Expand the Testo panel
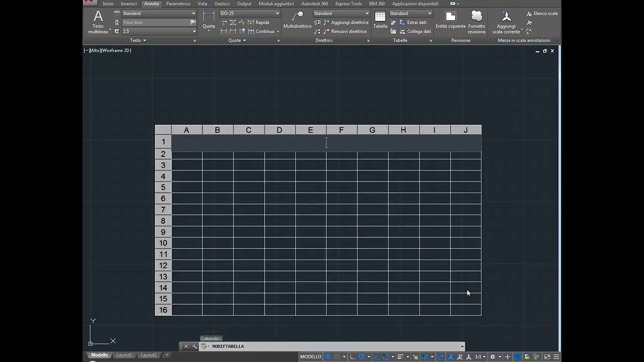Image resolution: width=644 pixels, height=362 pixels. click(x=138, y=40)
